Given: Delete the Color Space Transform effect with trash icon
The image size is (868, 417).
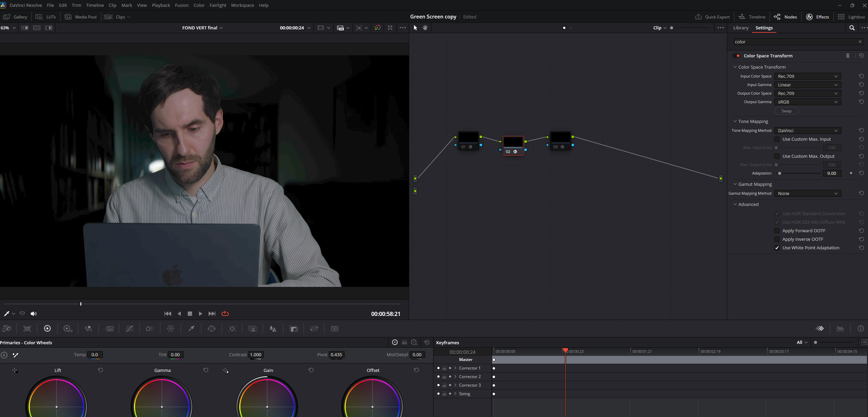Looking at the screenshot, I should (848, 56).
